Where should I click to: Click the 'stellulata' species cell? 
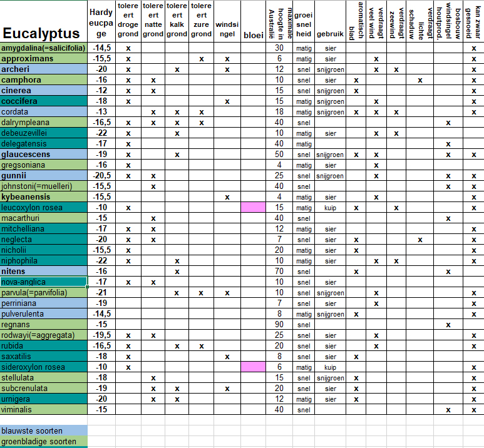[44, 378]
